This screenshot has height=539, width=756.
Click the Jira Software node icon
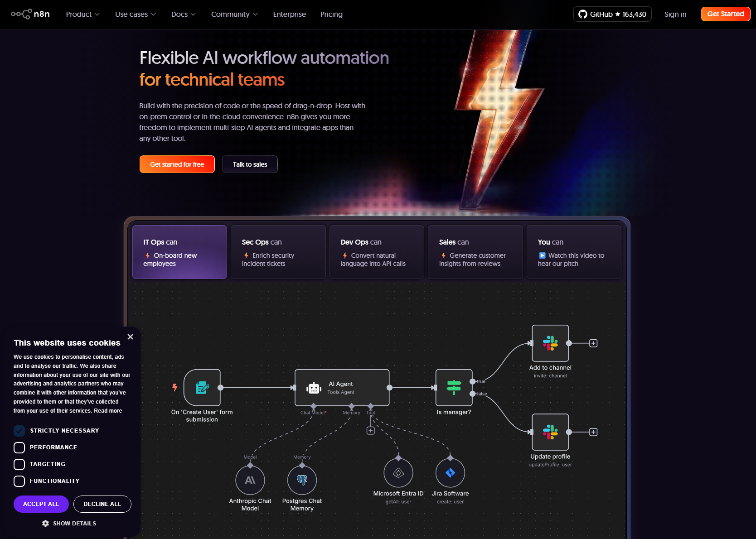click(450, 473)
